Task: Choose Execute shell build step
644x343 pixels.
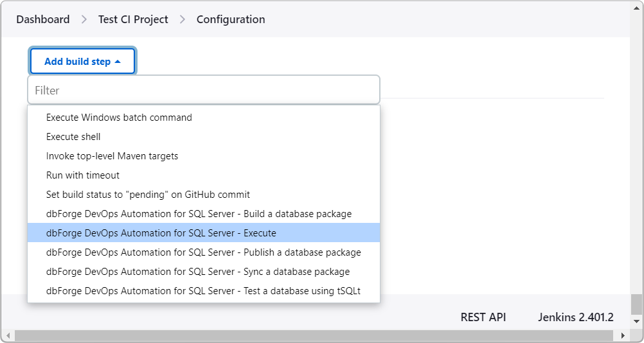Action: [73, 137]
